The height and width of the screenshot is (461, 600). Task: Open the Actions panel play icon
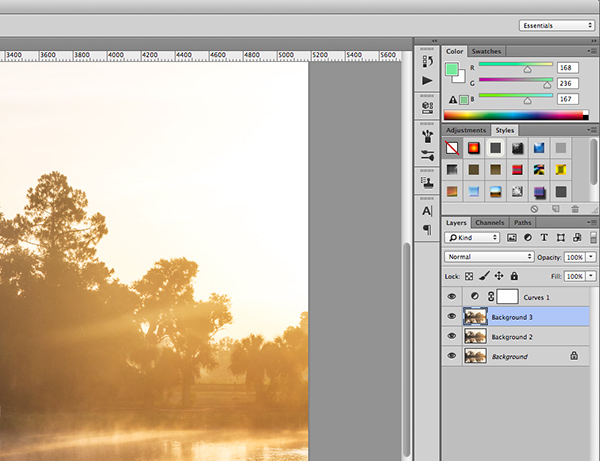pyautogui.click(x=427, y=80)
